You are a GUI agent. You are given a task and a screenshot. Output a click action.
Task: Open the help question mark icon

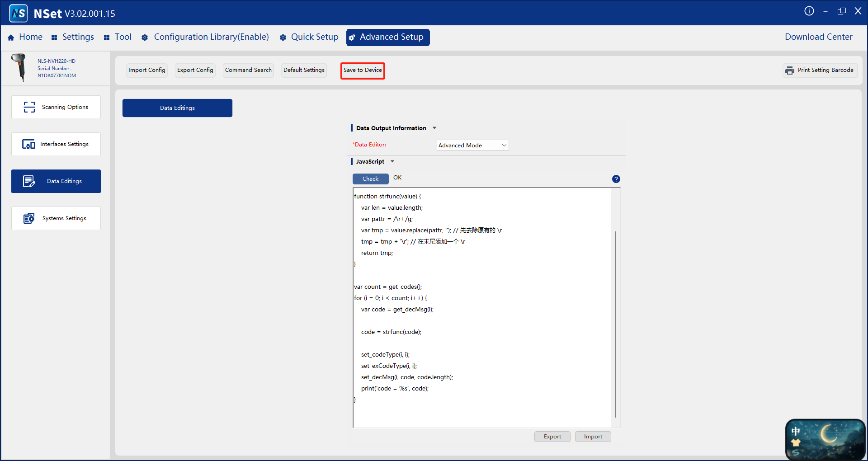point(616,179)
